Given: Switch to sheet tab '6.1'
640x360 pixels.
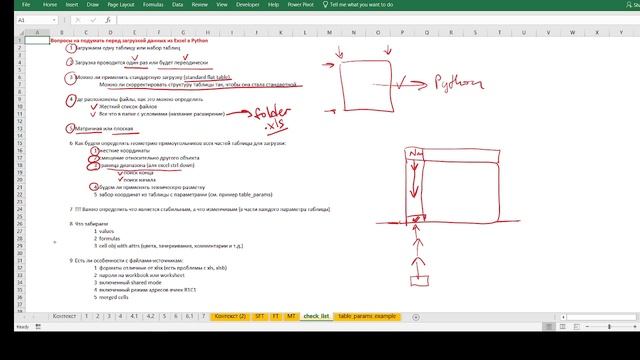Looking at the screenshot, I should pyautogui.click(x=189, y=316).
